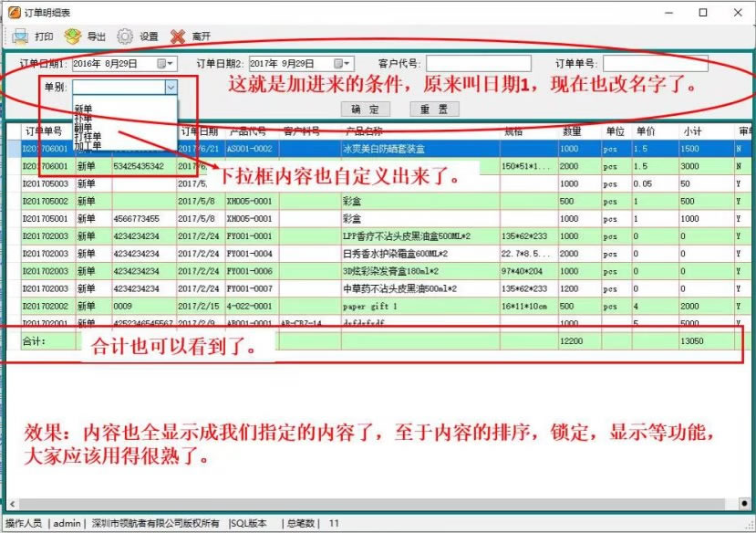Click the 离开 toolbar label
756x533 pixels.
[202, 37]
